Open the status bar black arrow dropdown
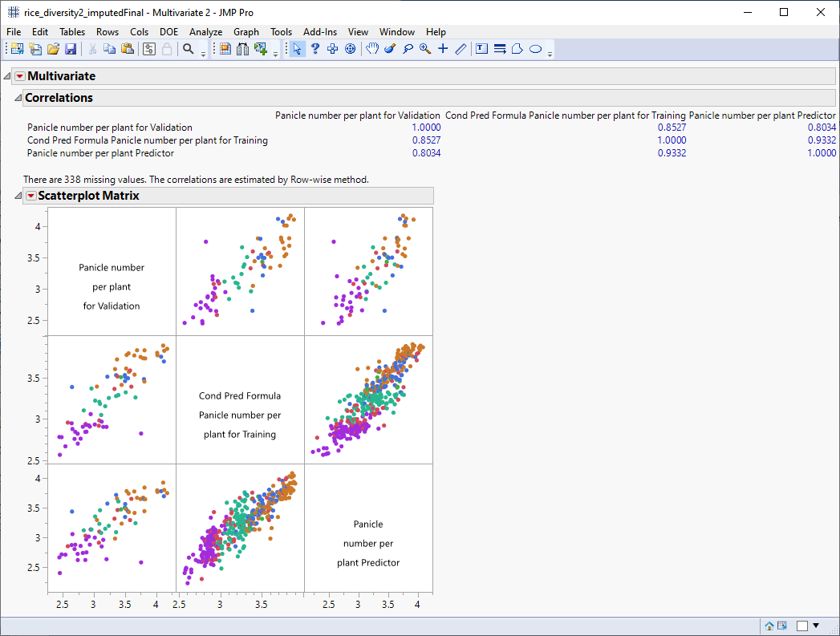Image resolution: width=840 pixels, height=636 pixels. tap(816, 626)
